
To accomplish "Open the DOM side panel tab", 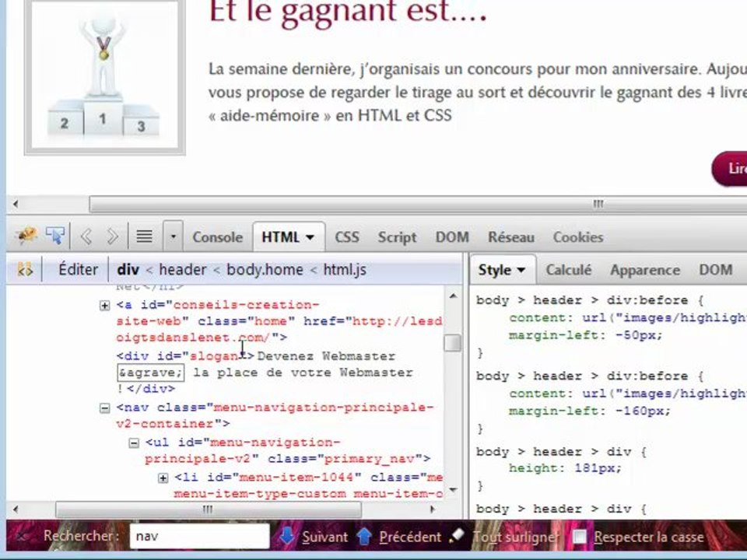I will pyautogui.click(x=716, y=270).
